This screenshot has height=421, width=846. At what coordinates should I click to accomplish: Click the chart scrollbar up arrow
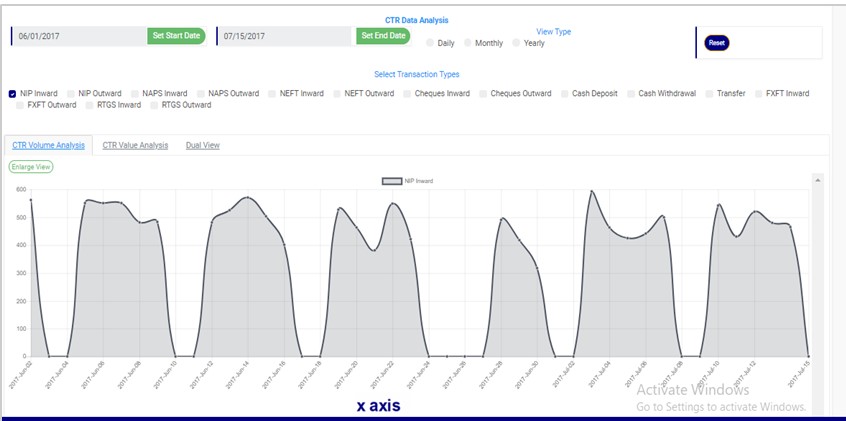[x=818, y=181]
